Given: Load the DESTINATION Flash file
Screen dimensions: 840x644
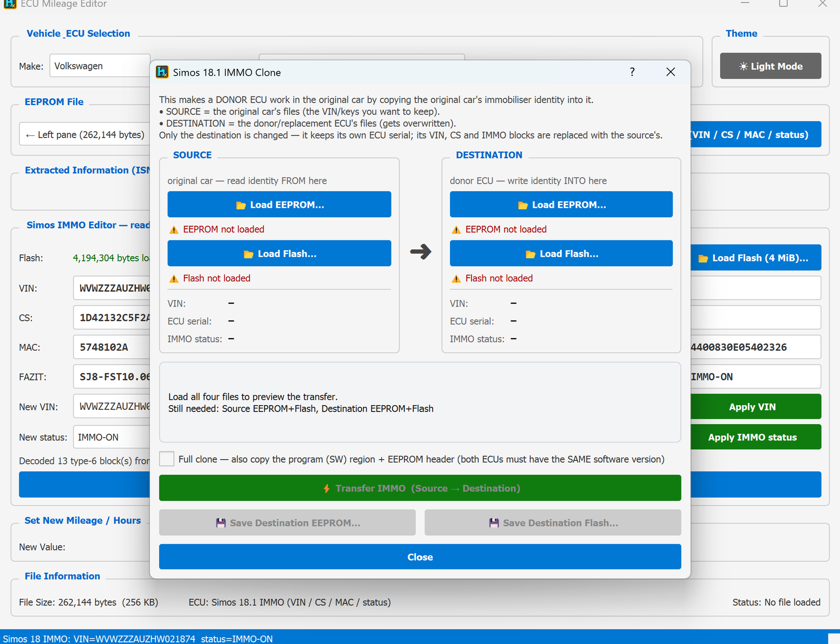Looking at the screenshot, I should 561,254.
